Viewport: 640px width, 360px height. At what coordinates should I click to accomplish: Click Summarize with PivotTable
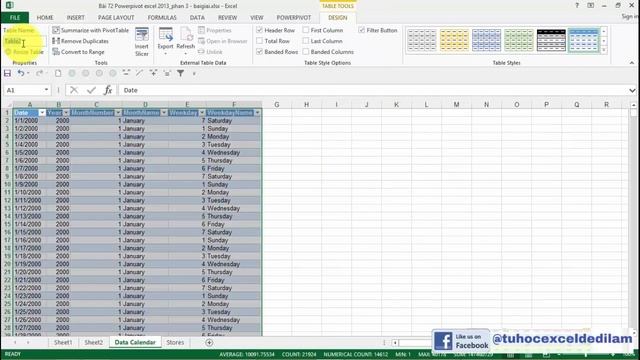90,30
